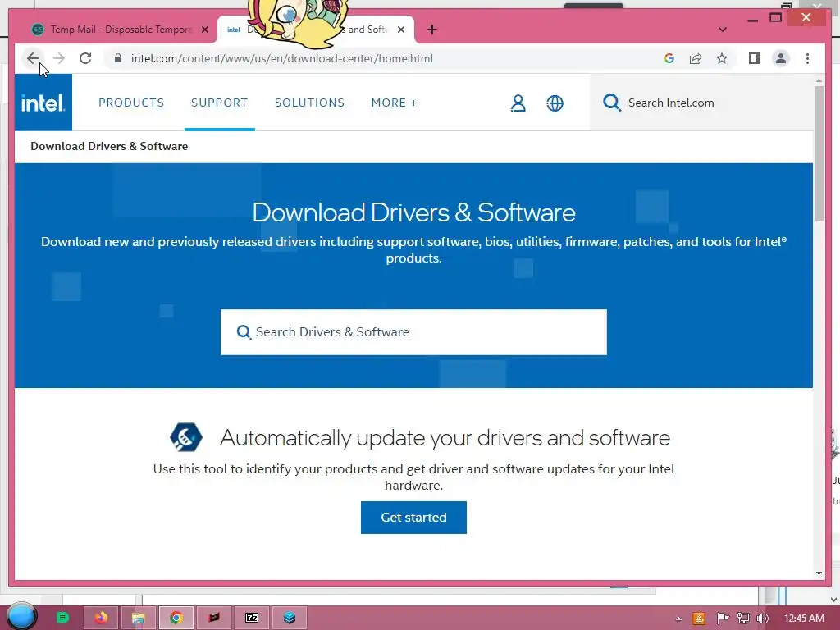Screen dimensions: 840x630
Task: Open language globe selector
Action: click(x=555, y=103)
